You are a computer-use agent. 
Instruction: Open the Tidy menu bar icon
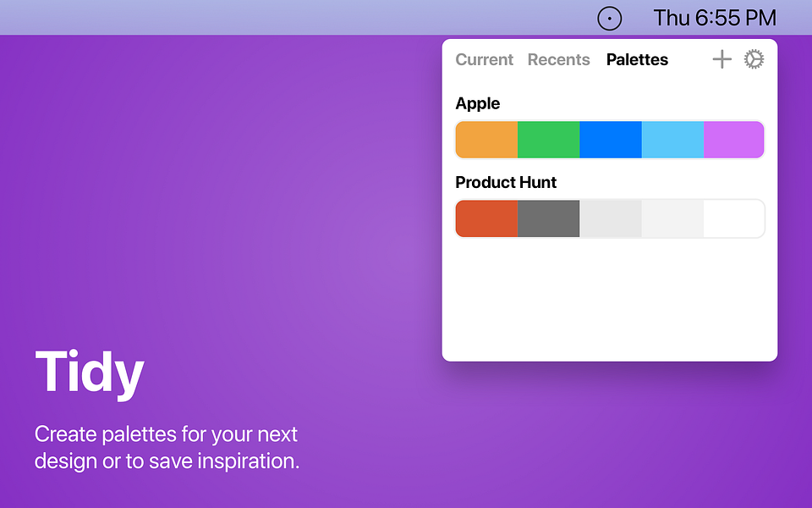click(x=610, y=18)
